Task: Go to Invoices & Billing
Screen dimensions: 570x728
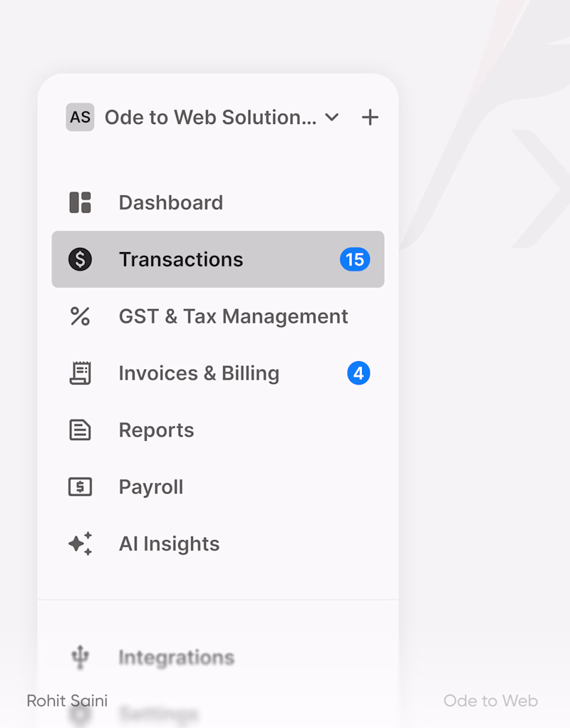Action: [x=199, y=373]
